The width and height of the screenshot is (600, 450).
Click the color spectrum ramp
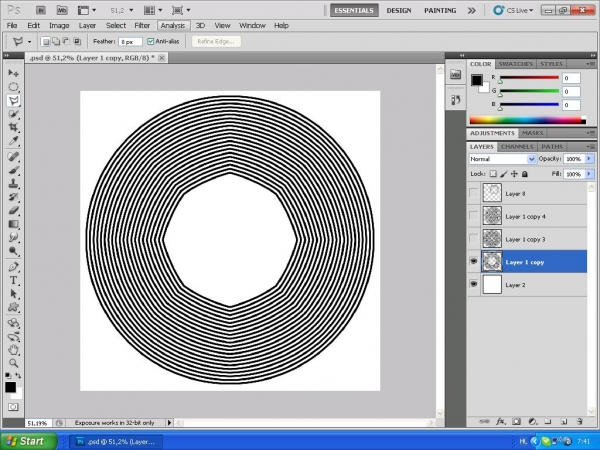coord(528,120)
